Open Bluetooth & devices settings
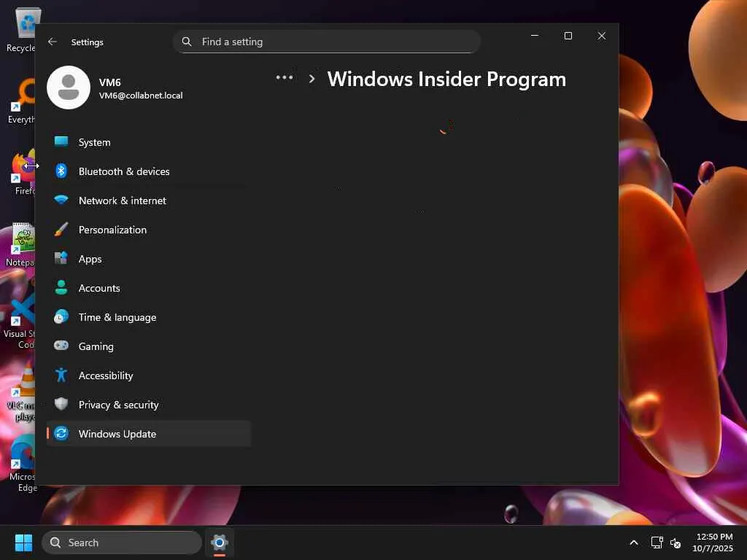Image resolution: width=747 pixels, height=560 pixels. pyautogui.click(x=149, y=171)
